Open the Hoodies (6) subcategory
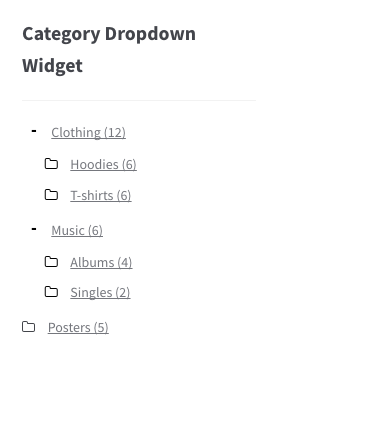This screenshot has height=437, width=391. 103,164
